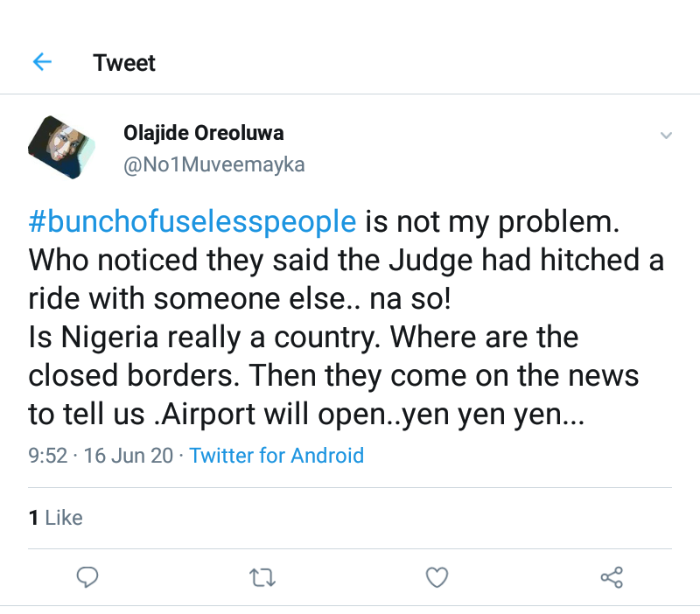Like the tweet with the heart icon
Viewport: 700px width, 614px height.
tap(437, 577)
